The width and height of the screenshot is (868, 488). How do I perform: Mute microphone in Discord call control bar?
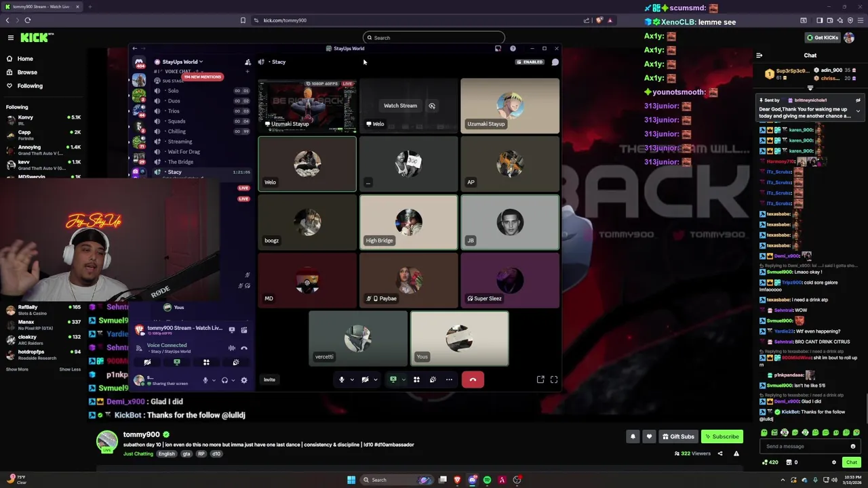point(342,380)
